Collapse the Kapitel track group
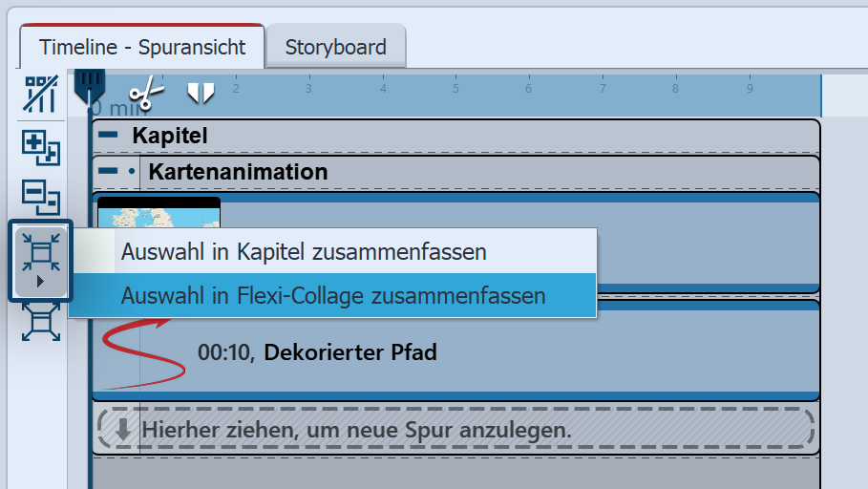Image resolution: width=868 pixels, height=489 pixels. (108, 136)
